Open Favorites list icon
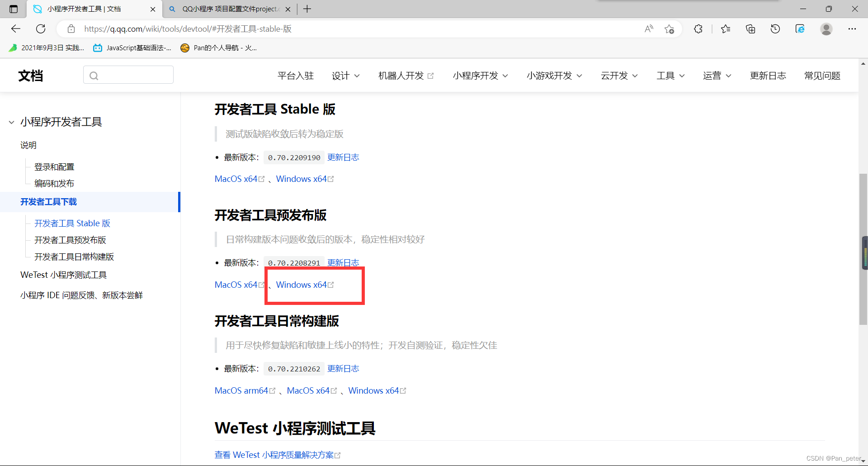 [x=726, y=29]
